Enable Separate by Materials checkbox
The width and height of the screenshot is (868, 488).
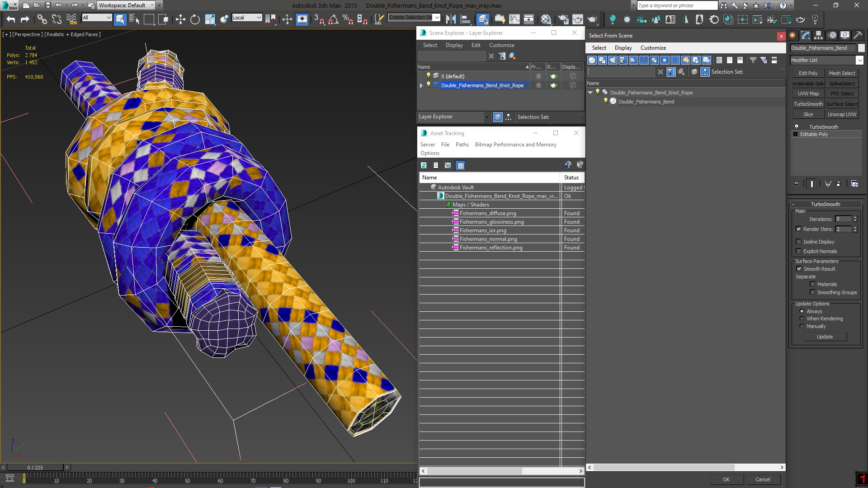click(x=812, y=284)
